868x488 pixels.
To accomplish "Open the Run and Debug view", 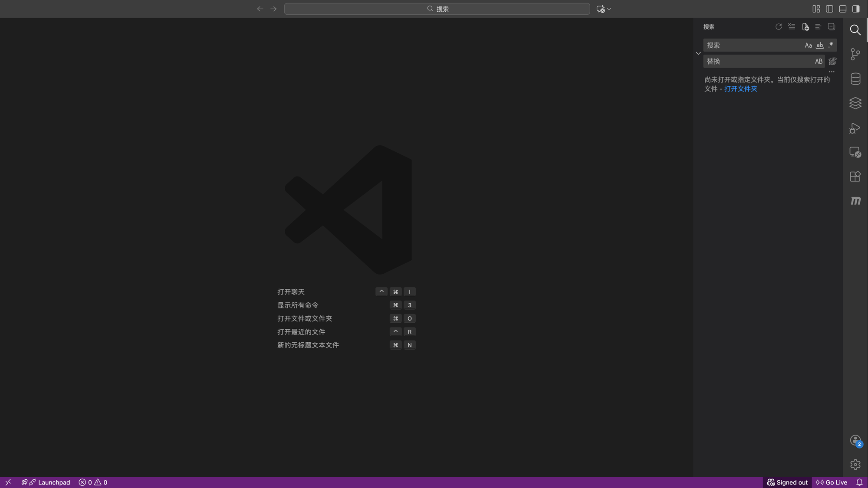I will click(855, 128).
